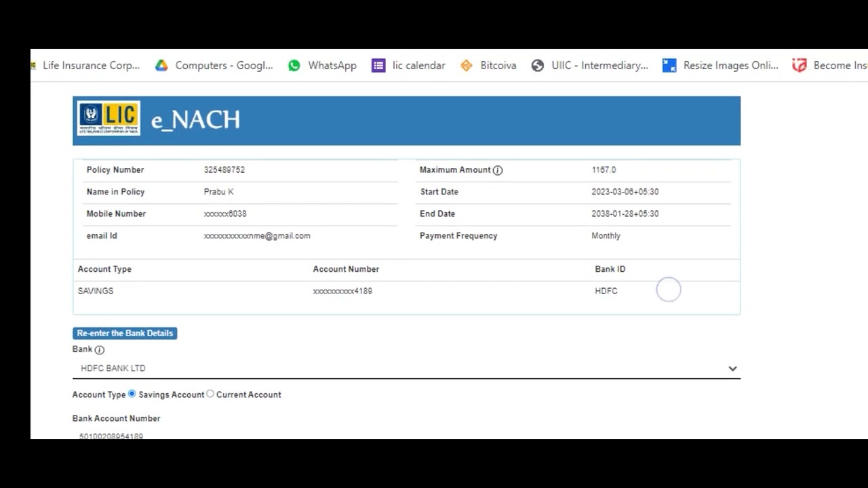The image size is (868, 488).
Task: Click the lic calendar bookmark icon
Action: pyautogui.click(x=378, y=65)
